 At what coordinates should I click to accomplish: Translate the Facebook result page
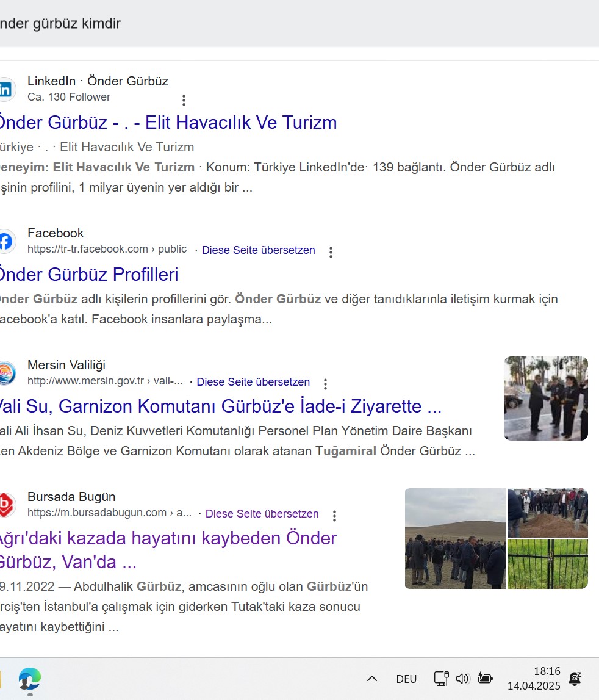[x=259, y=250]
